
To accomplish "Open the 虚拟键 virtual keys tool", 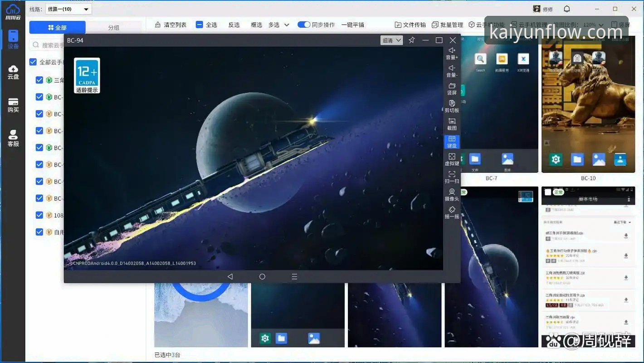I will point(452,159).
